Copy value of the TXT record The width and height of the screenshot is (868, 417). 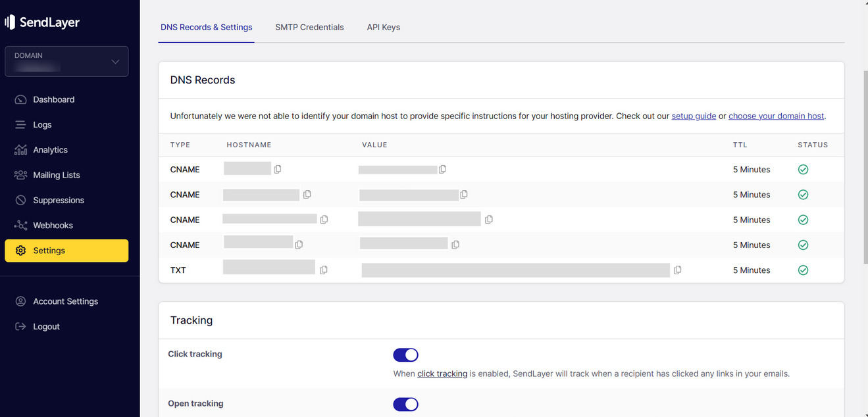678,270
